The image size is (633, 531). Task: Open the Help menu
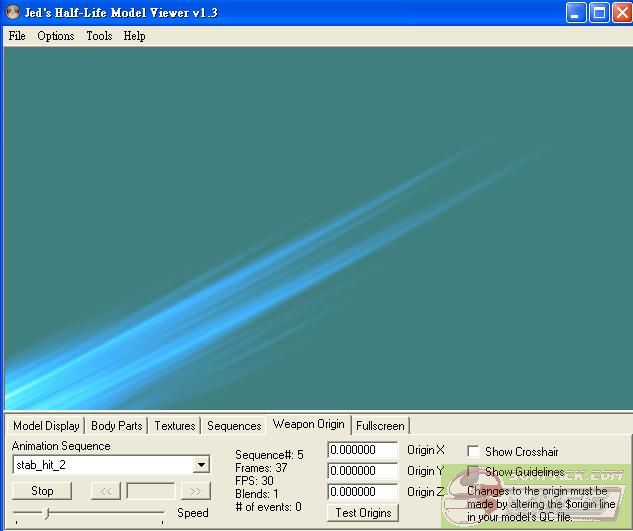point(134,36)
